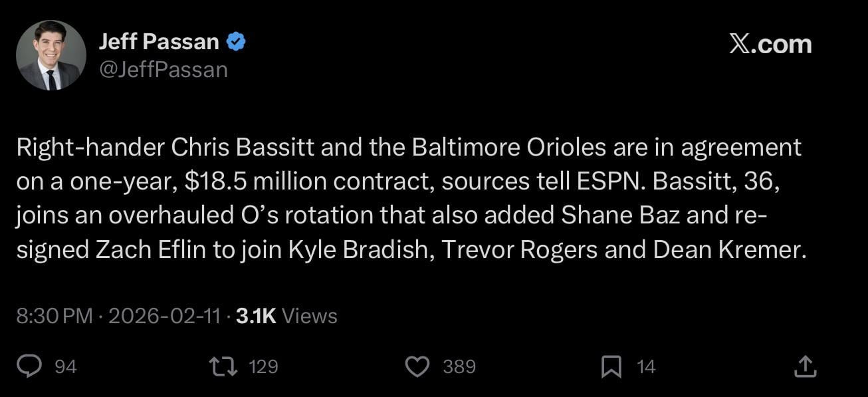Click the 389 likes count
The width and height of the screenshot is (868, 397).
point(459,366)
